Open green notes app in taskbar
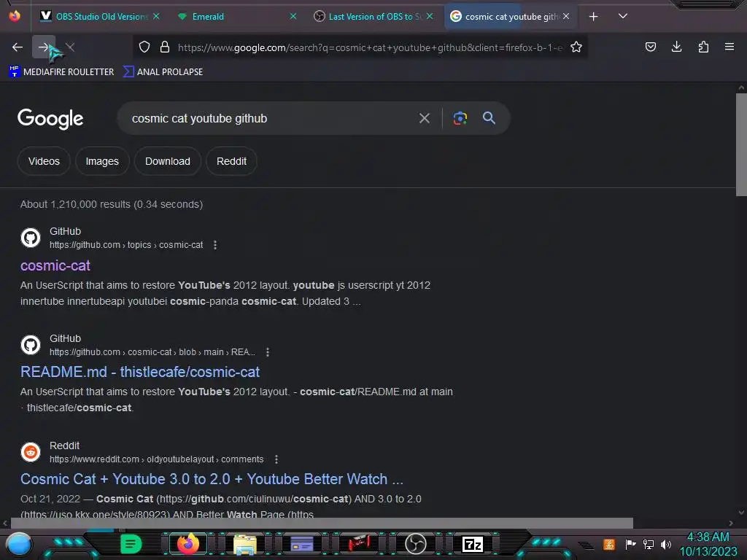 point(131,544)
